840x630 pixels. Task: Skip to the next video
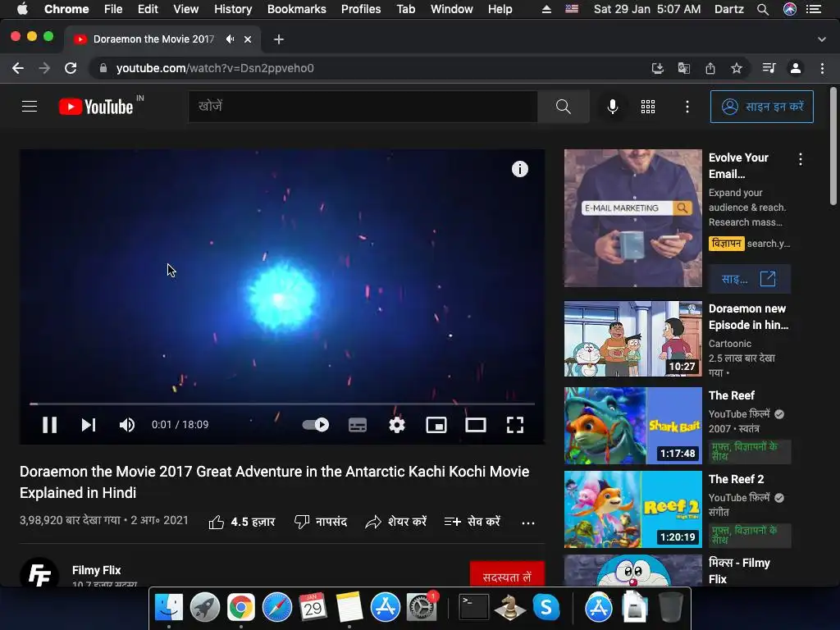[x=89, y=425]
